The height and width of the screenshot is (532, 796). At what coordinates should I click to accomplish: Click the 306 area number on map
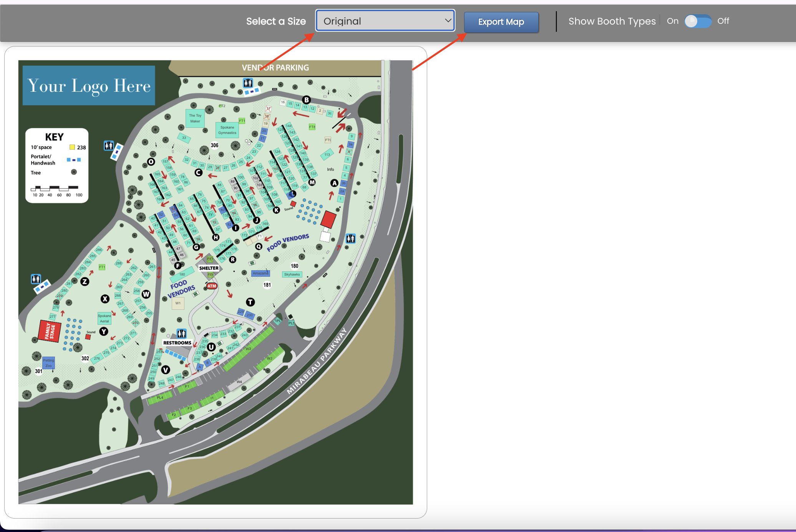point(214,145)
